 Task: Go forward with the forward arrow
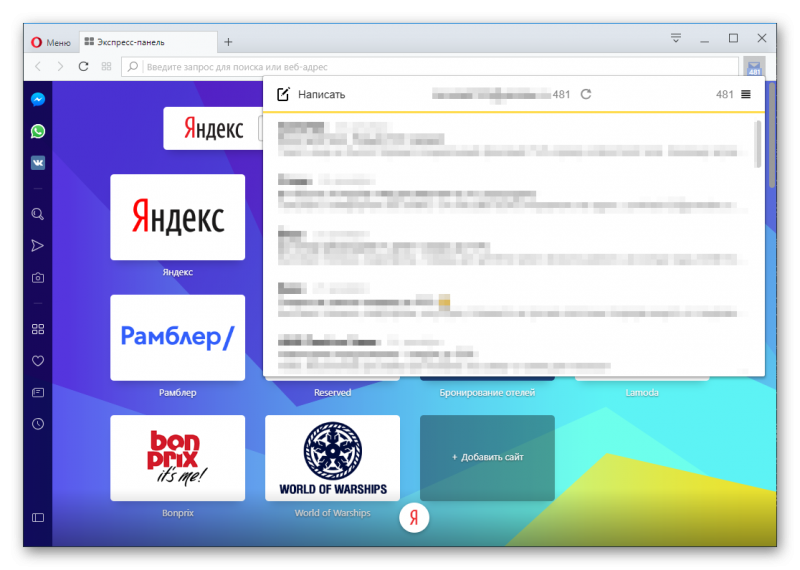pos(60,66)
